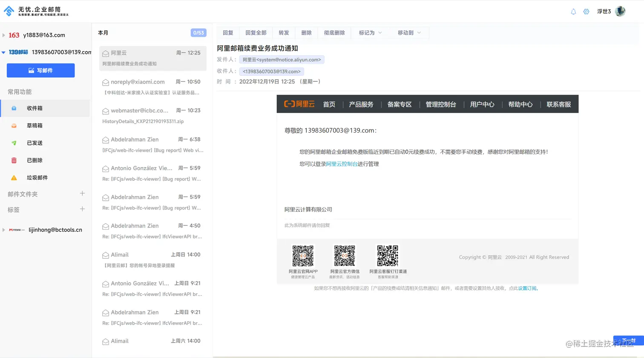The width and height of the screenshot is (644, 358).
Task: Compose a new mail with 写邮件
Action: pyautogui.click(x=40, y=70)
